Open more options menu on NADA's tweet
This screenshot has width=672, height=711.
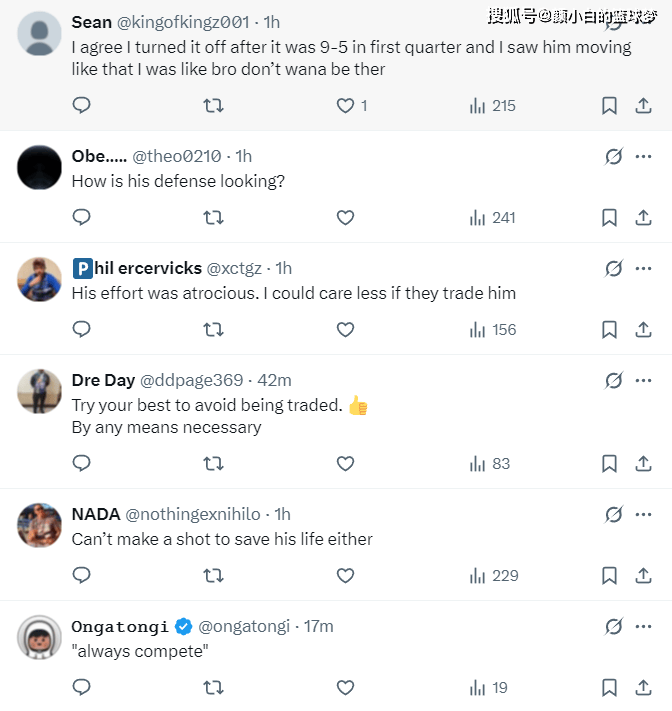click(643, 514)
